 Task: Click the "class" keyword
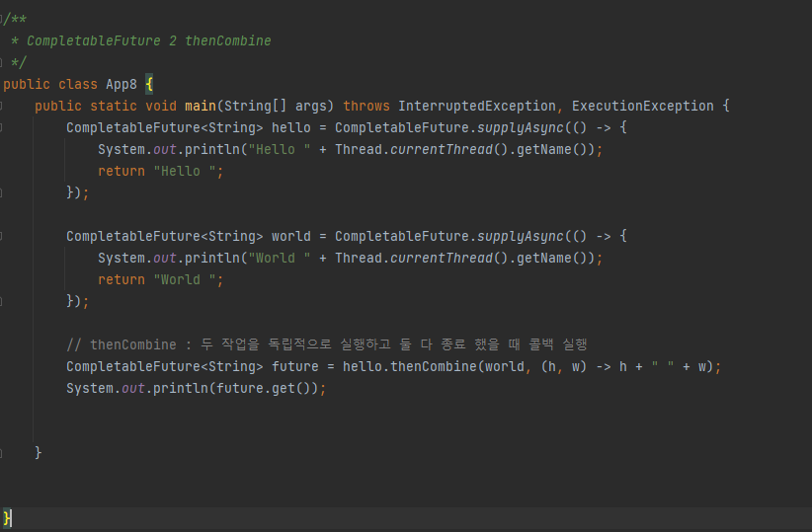78,84
